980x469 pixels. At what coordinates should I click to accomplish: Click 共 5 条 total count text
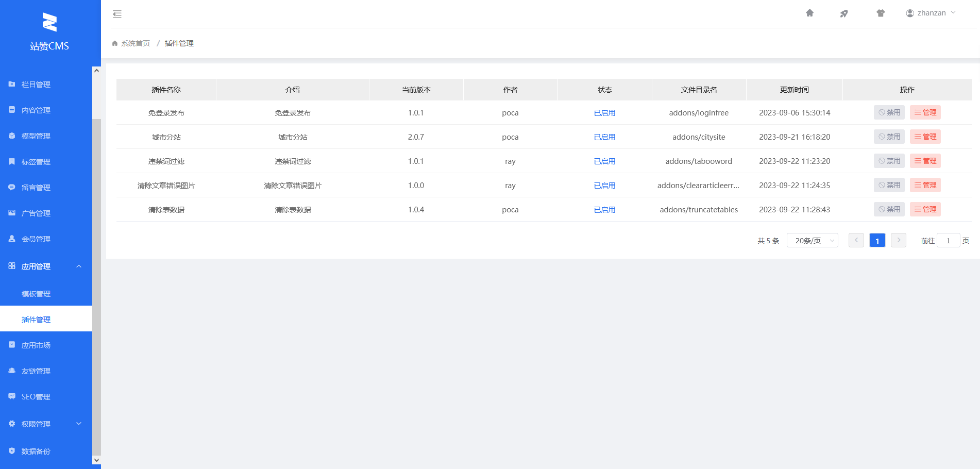coord(768,241)
